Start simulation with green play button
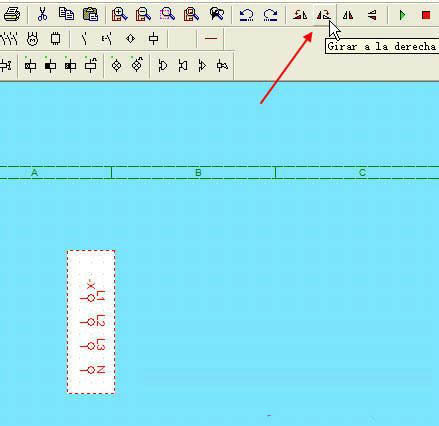This screenshot has height=426, width=439. click(403, 15)
